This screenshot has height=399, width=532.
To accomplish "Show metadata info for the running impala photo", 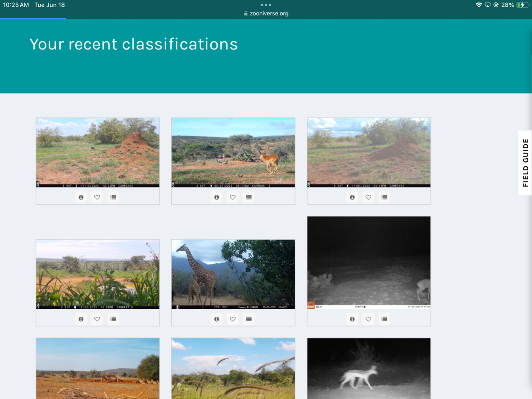I will 217,197.
